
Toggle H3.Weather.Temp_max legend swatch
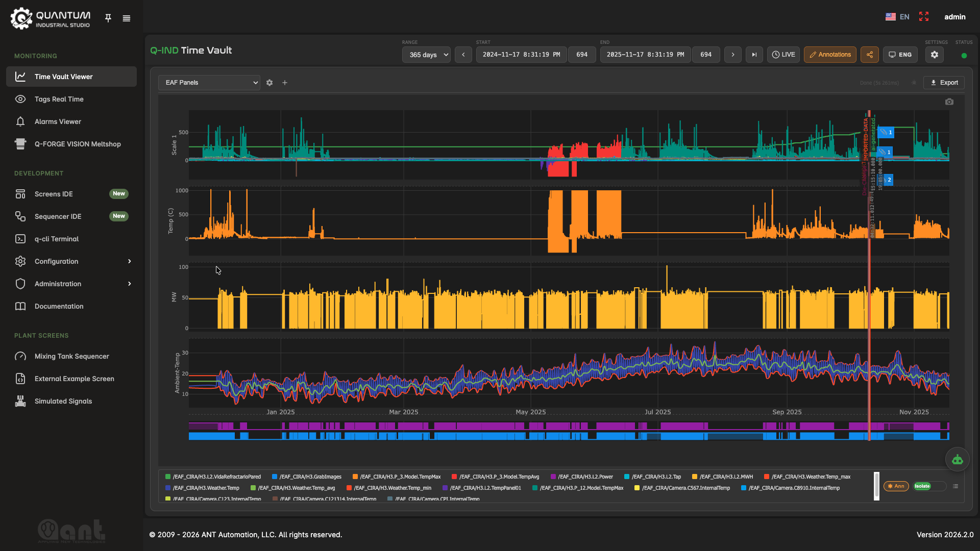click(x=767, y=477)
